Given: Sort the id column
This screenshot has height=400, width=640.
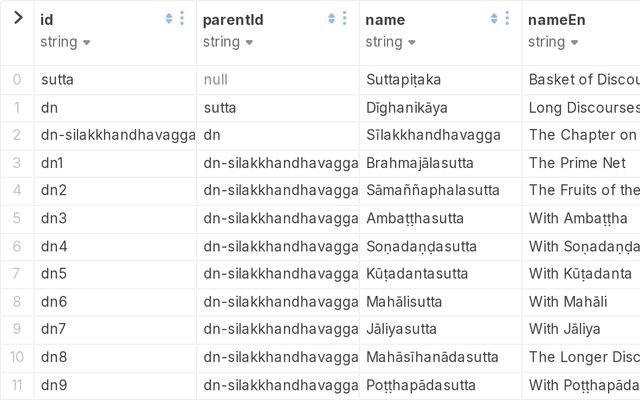Looking at the screenshot, I should (x=169, y=18).
